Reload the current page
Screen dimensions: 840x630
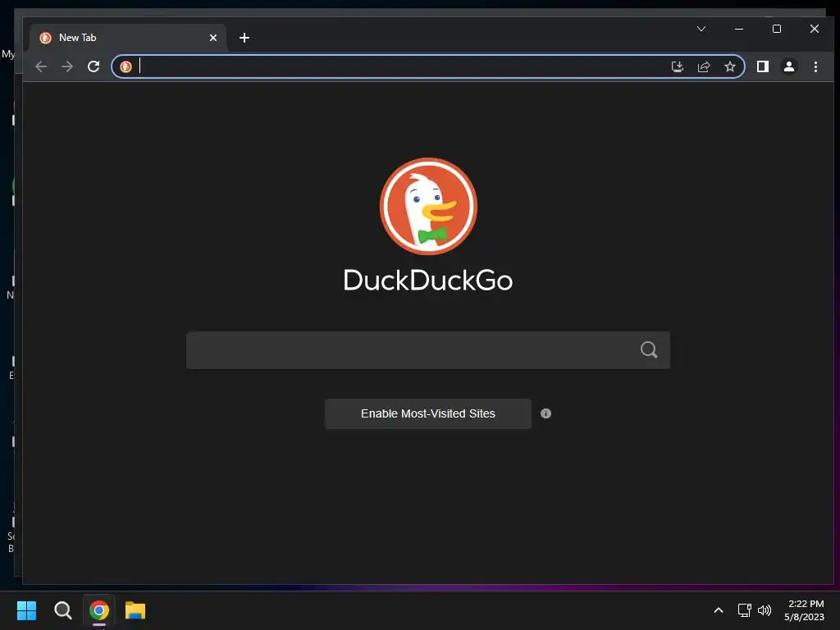(94, 66)
